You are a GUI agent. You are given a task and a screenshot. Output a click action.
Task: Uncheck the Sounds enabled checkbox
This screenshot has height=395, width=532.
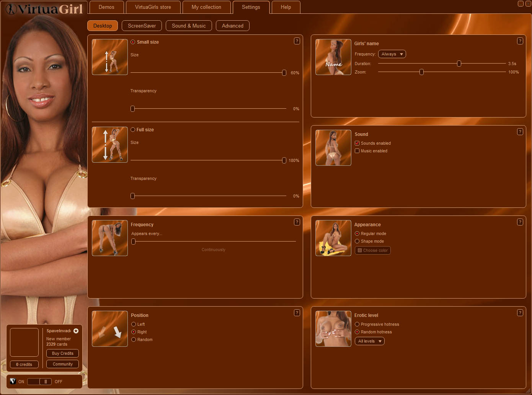357,143
